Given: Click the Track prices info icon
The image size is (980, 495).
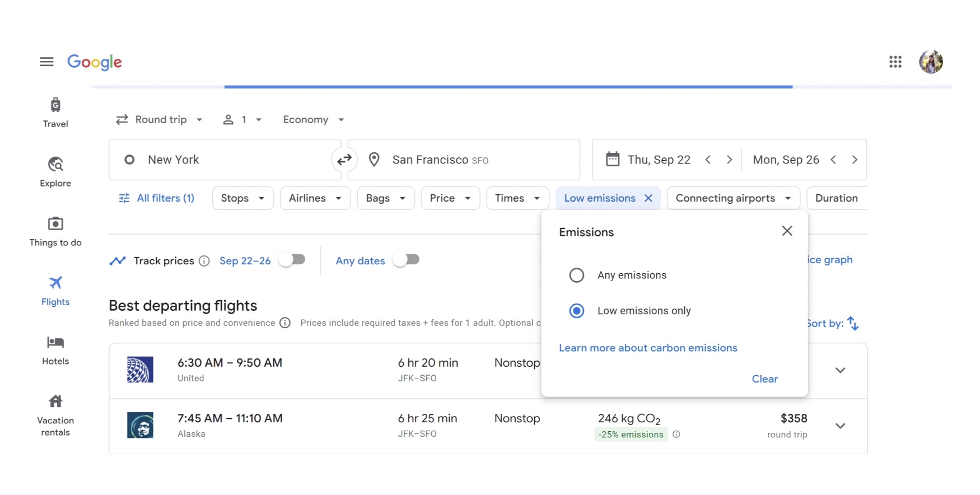Looking at the screenshot, I should [204, 261].
